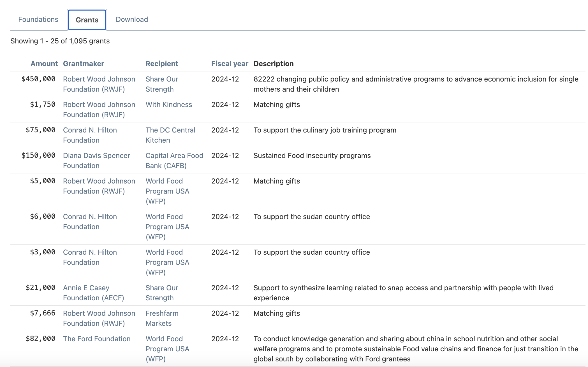Screen dimensions: 588x367
Task: Open World Food Program USA in $82,000 row
Action: click(167, 349)
